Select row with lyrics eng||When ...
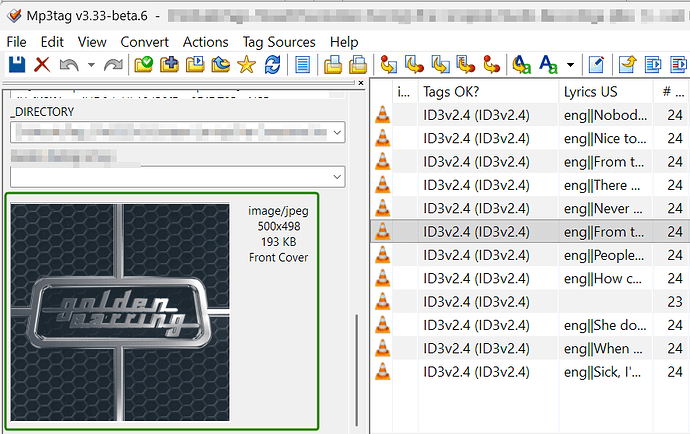Viewport: 690px width, 434px height. (530, 349)
